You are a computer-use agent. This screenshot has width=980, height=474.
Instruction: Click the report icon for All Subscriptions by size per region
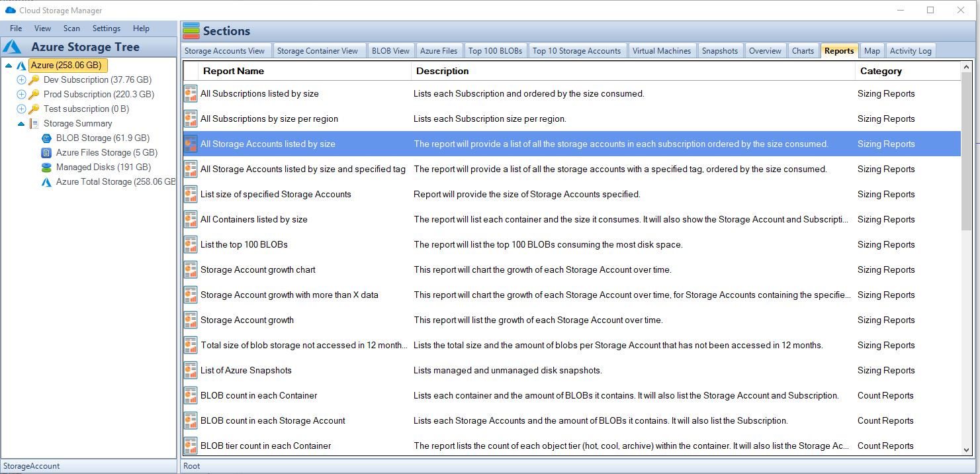pyautogui.click(x=191, y=119)
